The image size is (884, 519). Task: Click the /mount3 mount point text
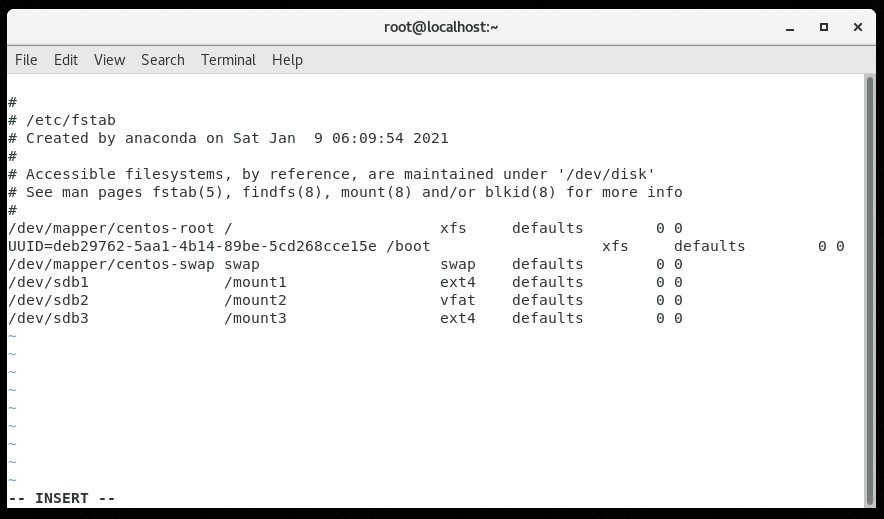[255, 318]
